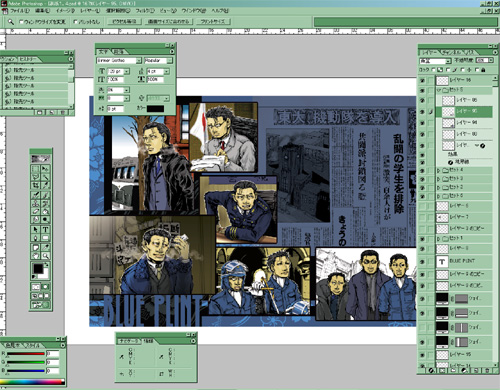The image size is (500, 390).
Task: Click the trash icon in Layers panel
Action: pyautogui.click(x=487, y=370)
